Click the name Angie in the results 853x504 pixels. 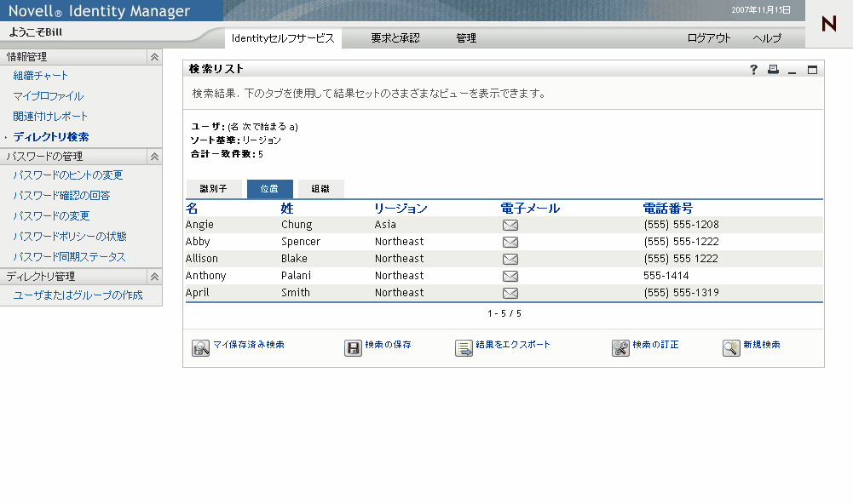point(199,225)
